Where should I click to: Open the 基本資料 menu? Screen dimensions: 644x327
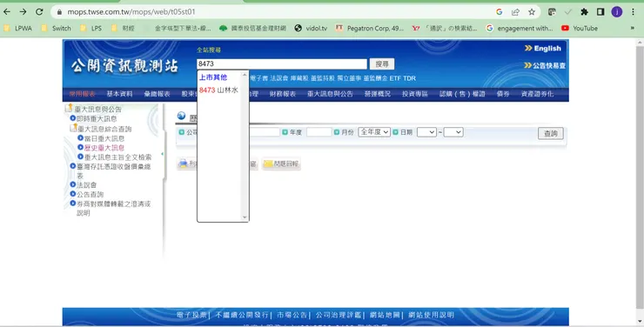119,94
